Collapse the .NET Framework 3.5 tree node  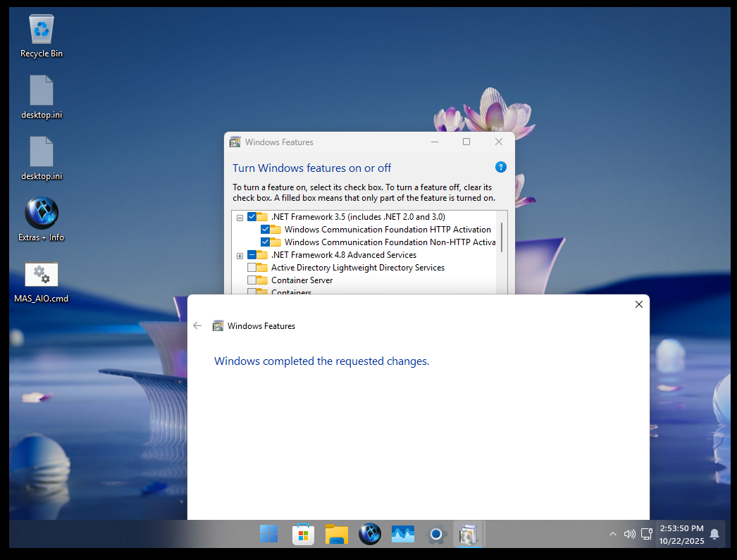click(x=240, y=218)
